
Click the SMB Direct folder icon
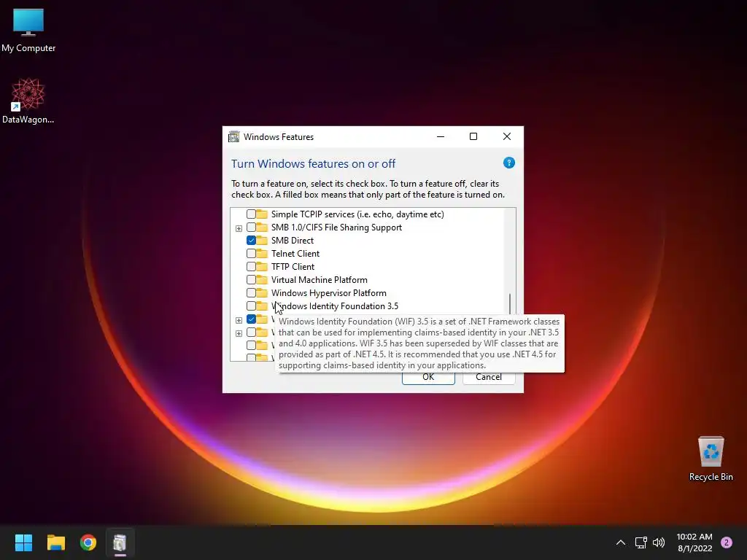262,240
